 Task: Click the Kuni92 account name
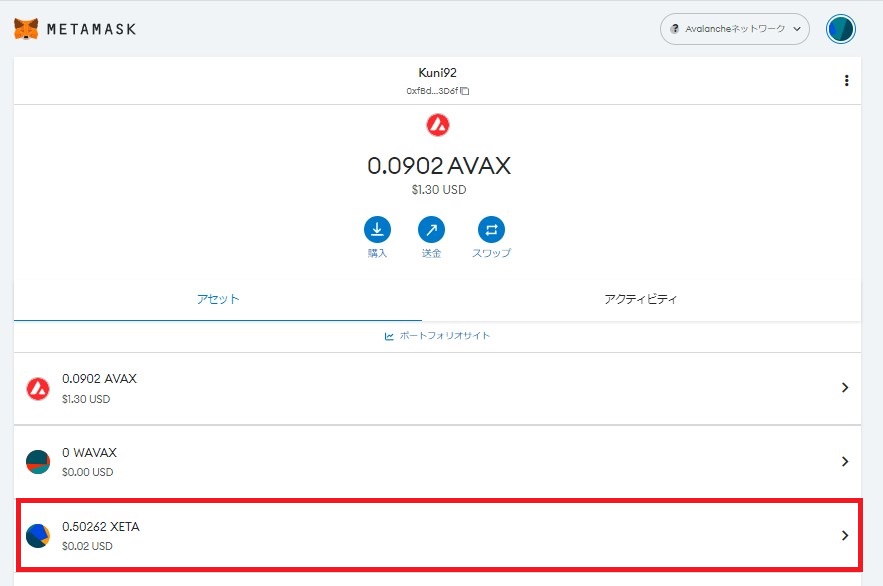[x=437, y=73]
